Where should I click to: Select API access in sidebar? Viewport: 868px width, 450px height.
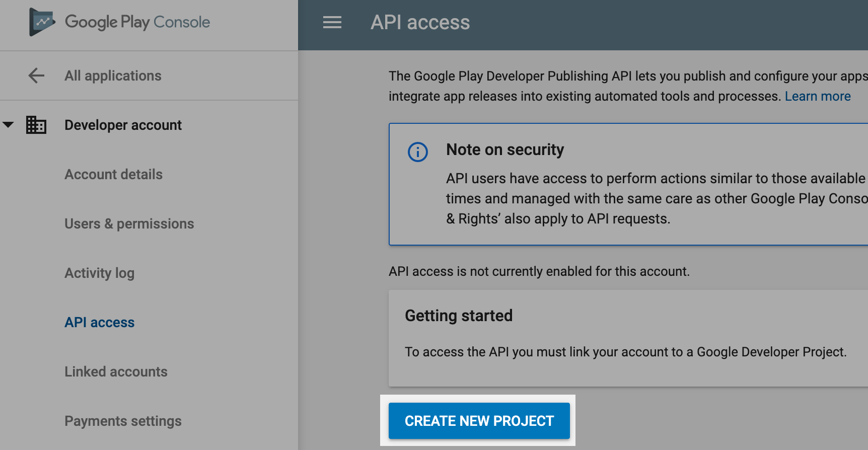click(100, 322)
